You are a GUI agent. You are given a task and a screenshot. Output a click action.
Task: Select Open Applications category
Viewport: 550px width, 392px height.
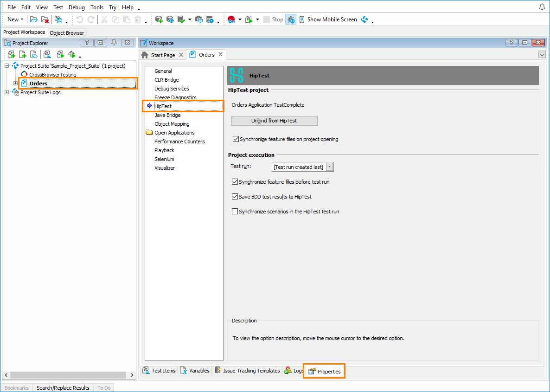tap(174, 133)
